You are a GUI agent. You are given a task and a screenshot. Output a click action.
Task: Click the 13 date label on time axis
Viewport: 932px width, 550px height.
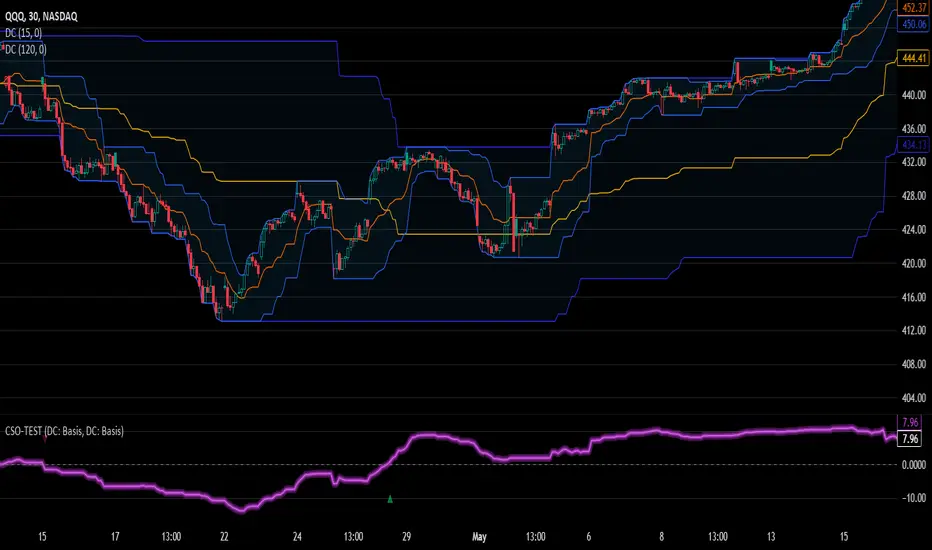click(x=771, y=537)
